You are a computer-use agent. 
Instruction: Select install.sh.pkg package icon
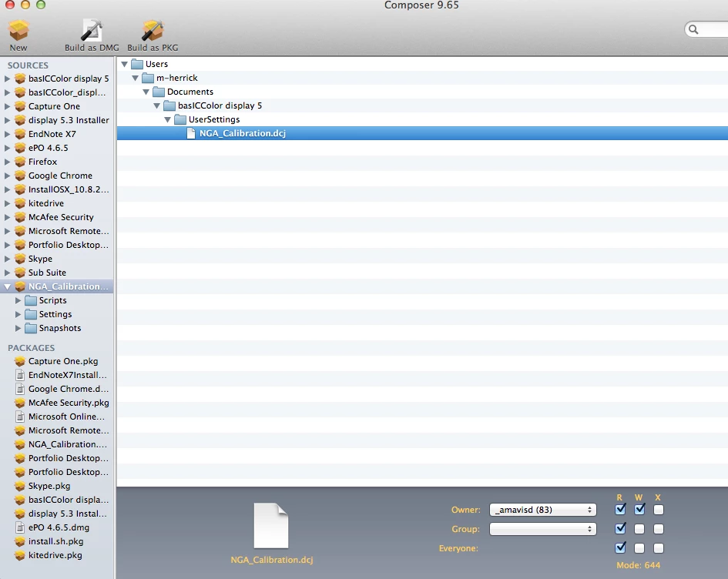20,541
